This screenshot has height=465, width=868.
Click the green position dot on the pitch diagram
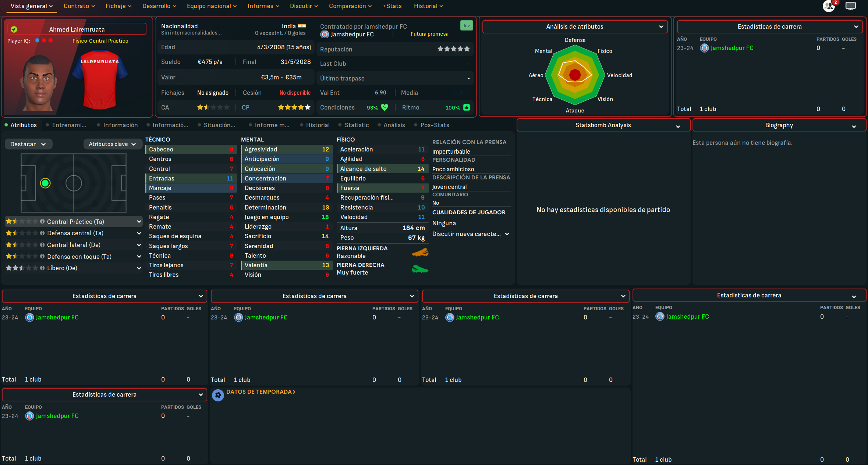(45, 183)
